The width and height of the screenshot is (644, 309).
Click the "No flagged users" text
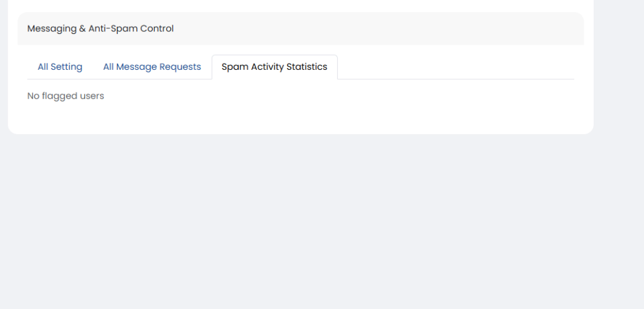(65, 96)
